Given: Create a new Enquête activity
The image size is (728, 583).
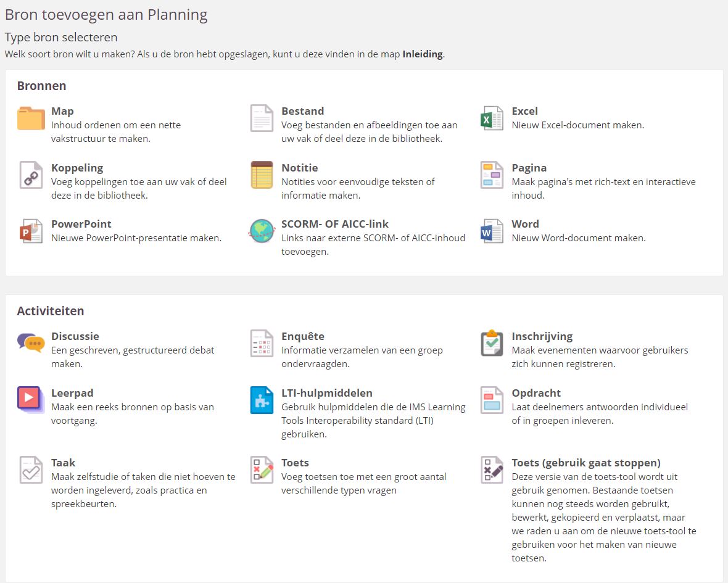Looking at the screenshot, I should (x=302, y=336).
